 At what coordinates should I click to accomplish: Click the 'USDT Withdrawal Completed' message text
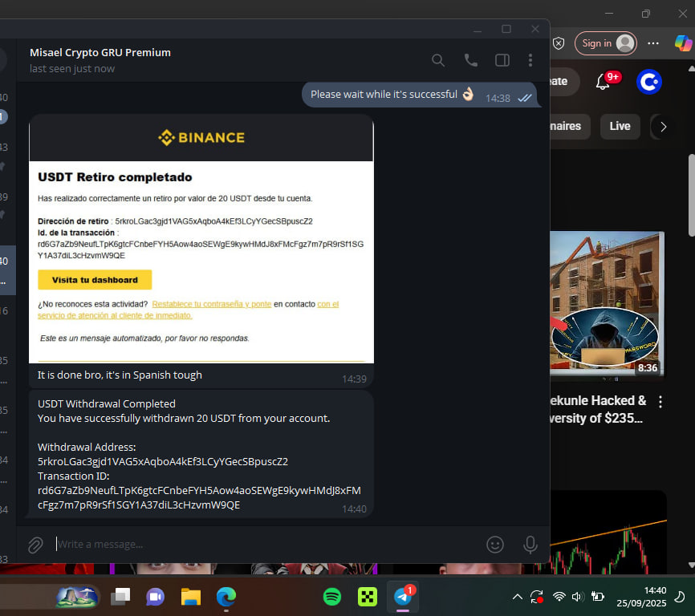(107, 404)
